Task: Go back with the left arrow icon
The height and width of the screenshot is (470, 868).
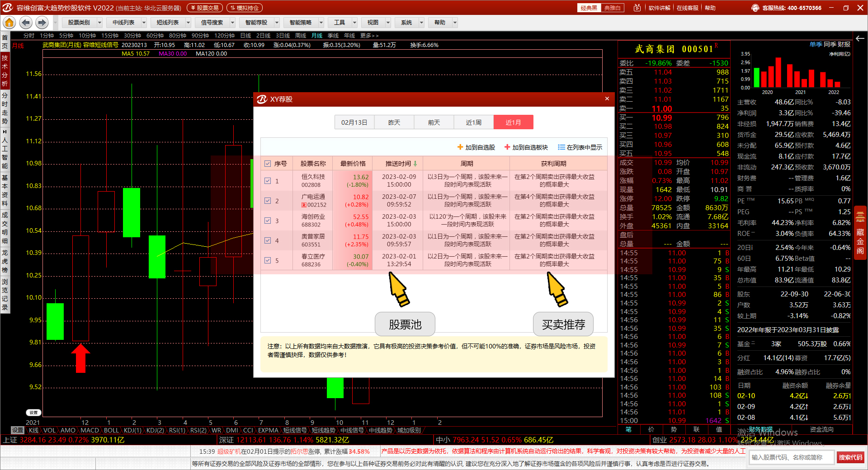Action: [26, 23]
